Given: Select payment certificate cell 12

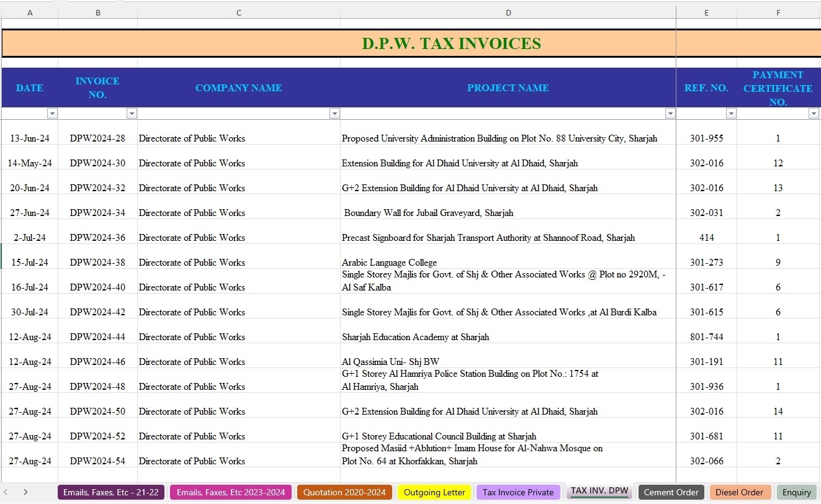Looking at the screenshot, I should 778,158.
